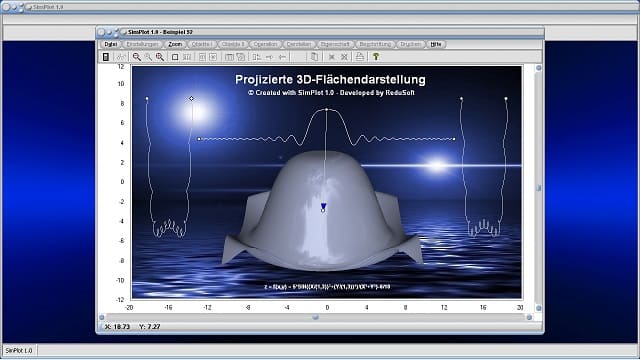Viewport: 640px width, 360px height.
Task: Click the middle greyed magnifier icon
Action: click(148, 57)
